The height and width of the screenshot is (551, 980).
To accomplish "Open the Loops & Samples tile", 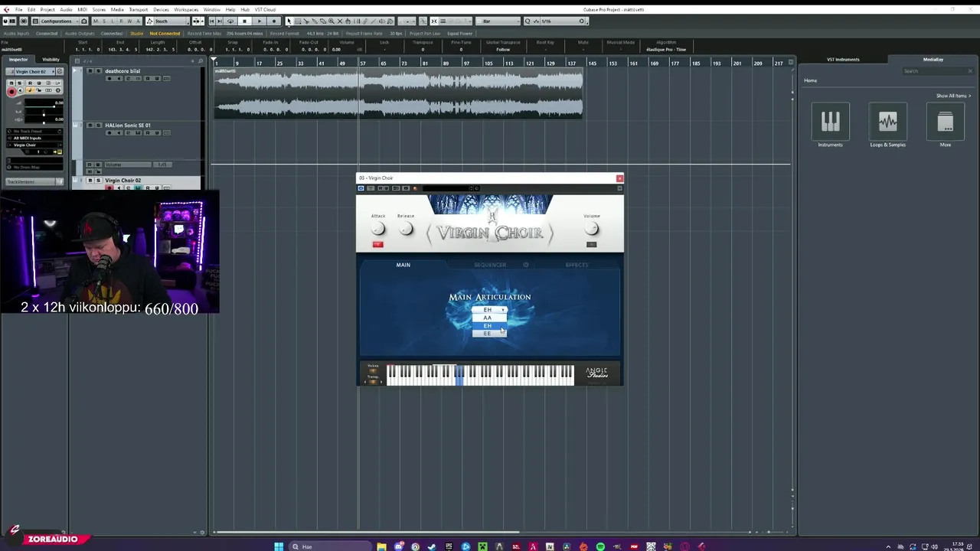I will [887, 122].
